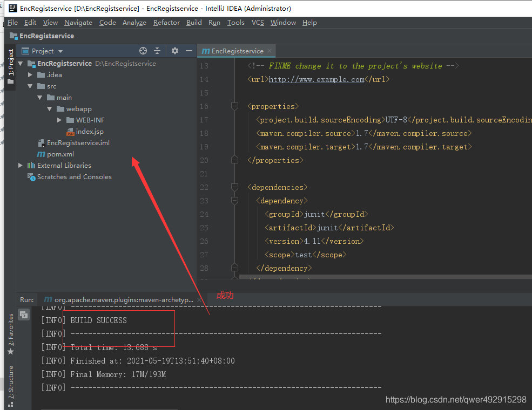Click the External Libraries icon
The image size is (532, 410).
point(31,166)
